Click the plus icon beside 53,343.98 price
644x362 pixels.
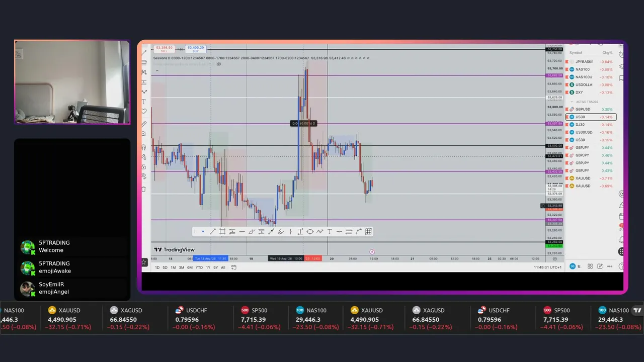tap(543, 206)
